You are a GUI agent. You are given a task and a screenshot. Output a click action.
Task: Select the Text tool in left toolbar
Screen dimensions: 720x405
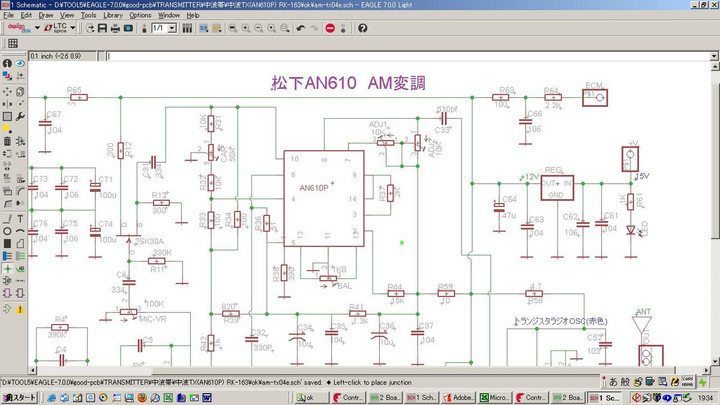[x=21, y=220]
